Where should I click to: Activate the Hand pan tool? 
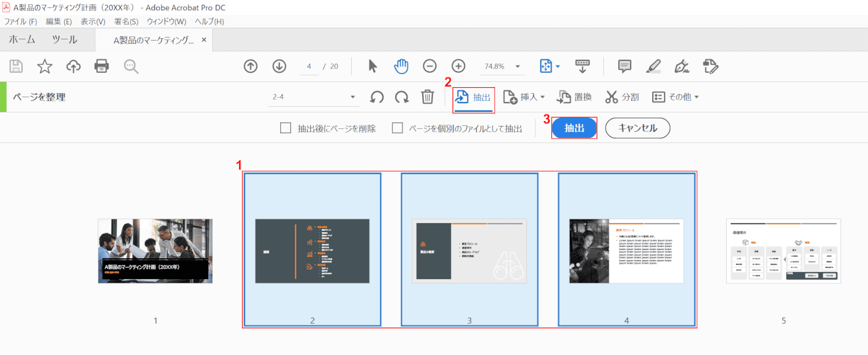coord(402,66)
